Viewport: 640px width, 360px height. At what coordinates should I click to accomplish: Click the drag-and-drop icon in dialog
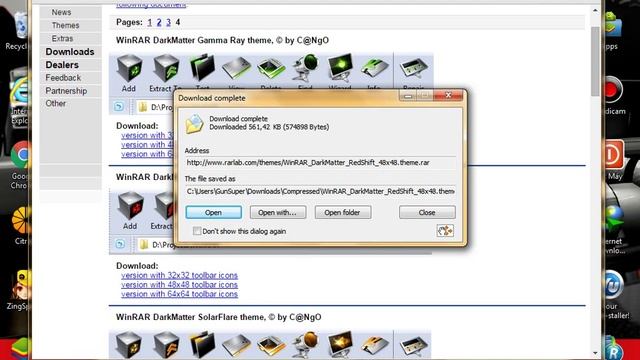coord(445,231)
